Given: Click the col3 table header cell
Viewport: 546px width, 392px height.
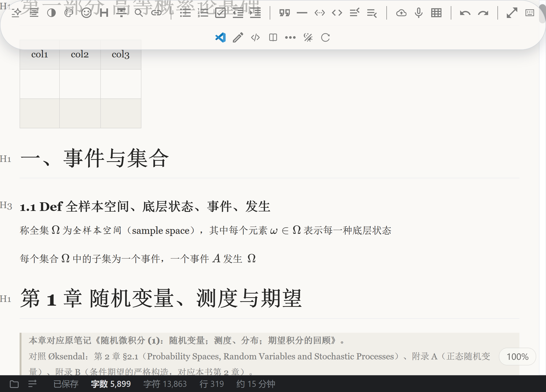Looking at the screenshot, I should (x=121, y=55).
